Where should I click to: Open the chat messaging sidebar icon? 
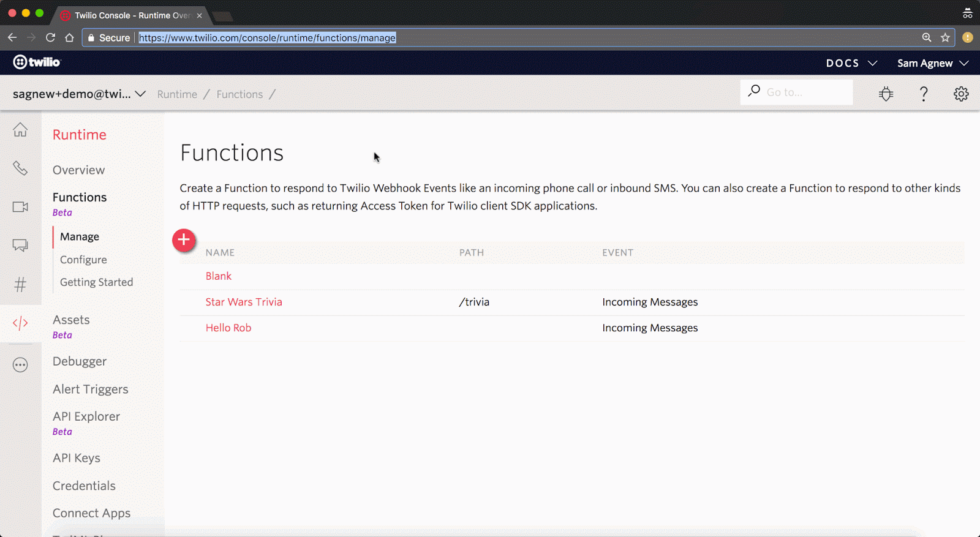point(20,246)
